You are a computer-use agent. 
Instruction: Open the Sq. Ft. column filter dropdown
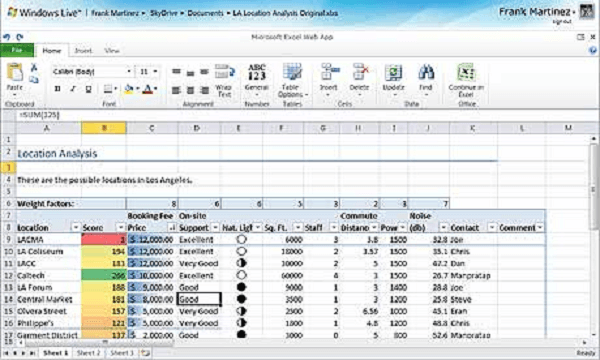297,228
